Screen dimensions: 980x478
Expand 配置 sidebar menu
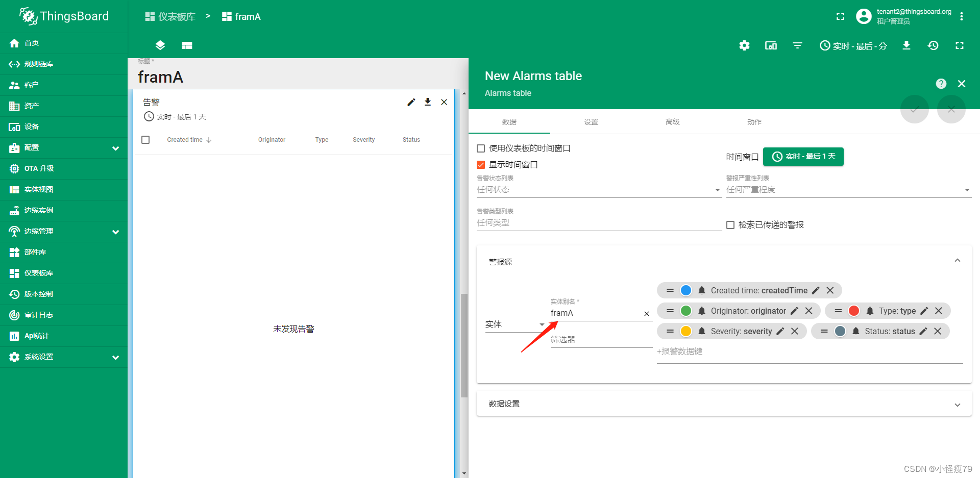[x=64, y=147]
